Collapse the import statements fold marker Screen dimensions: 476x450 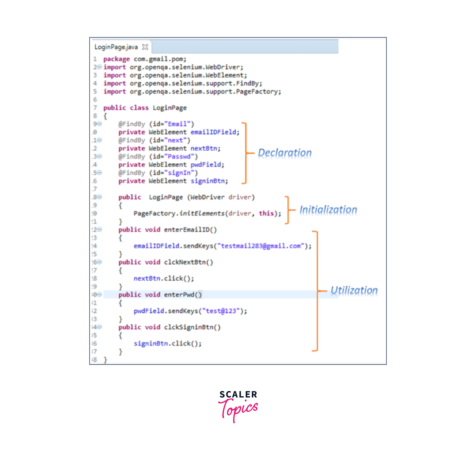(x=99, y=67)
